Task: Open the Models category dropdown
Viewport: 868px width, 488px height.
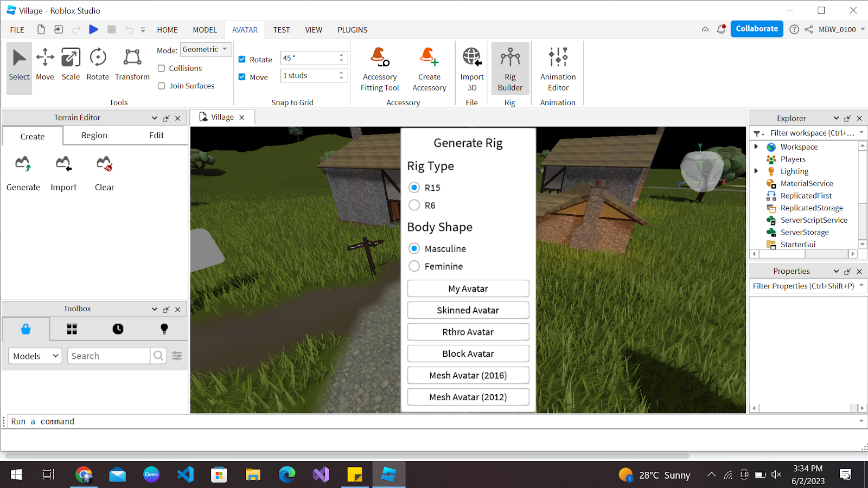Action: 35,356
